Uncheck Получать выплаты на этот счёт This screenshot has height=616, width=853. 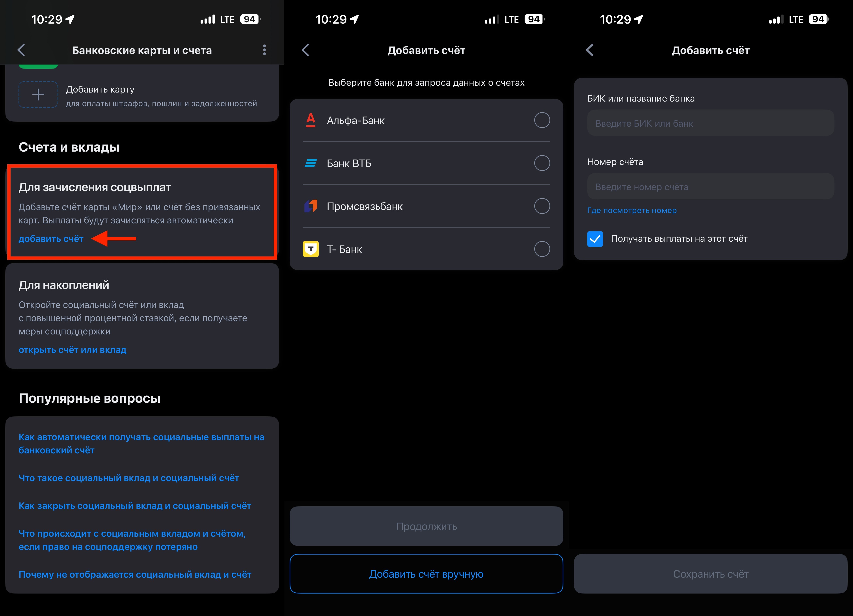point(595,239)
